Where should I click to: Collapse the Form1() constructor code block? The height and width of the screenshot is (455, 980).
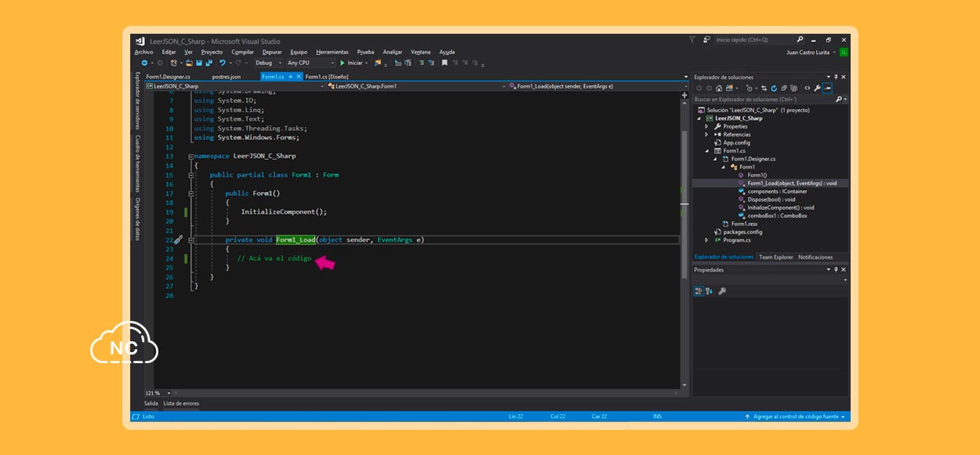point(191,194)
